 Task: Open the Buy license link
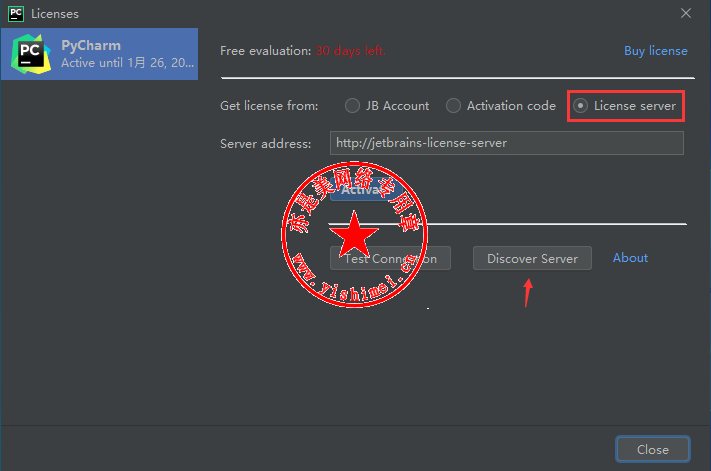pyautogui.click(x=655, y=51)
